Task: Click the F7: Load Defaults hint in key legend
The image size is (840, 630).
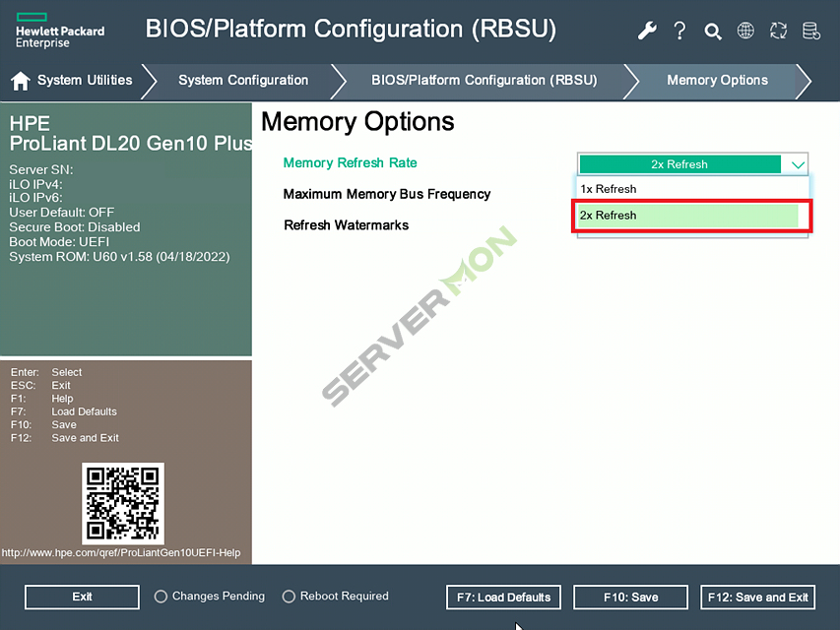Action: 64,411
